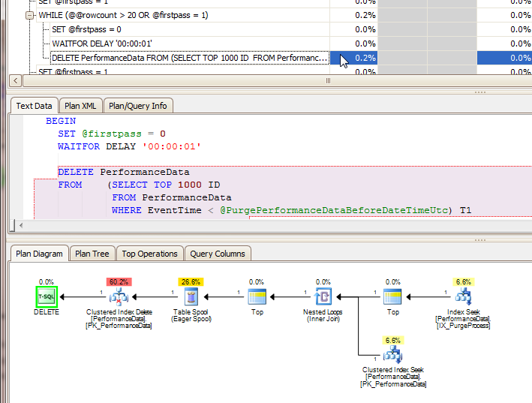The width and height of the screenshot is (532, 403).
Task: Click the 26.6% cost label
Action: pos(191,282)
